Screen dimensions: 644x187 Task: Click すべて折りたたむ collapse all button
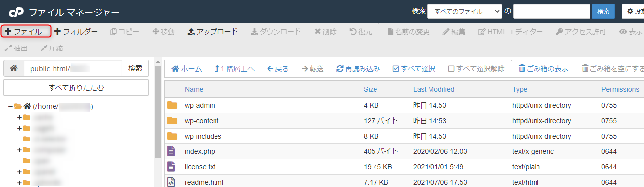coord(76,88)
